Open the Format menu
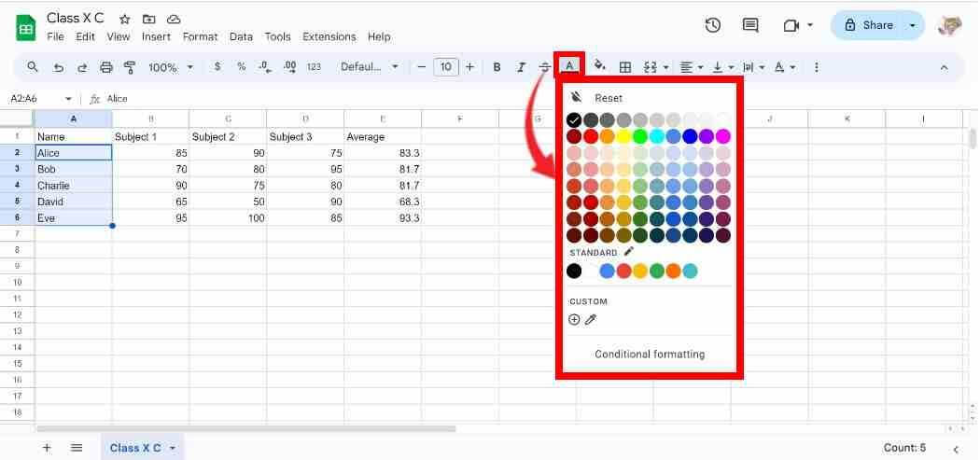This screenshot has height=460, width=980. pos(200,37)
